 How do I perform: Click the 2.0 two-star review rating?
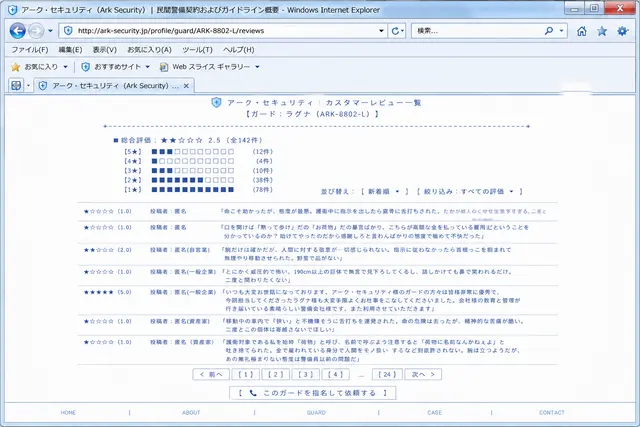[108, 250]
